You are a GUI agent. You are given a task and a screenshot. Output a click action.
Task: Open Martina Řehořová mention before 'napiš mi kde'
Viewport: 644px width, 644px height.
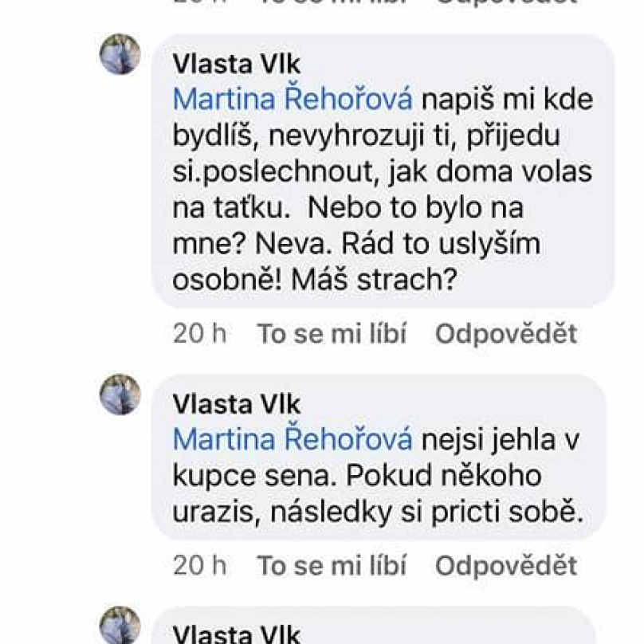point(293,100)
